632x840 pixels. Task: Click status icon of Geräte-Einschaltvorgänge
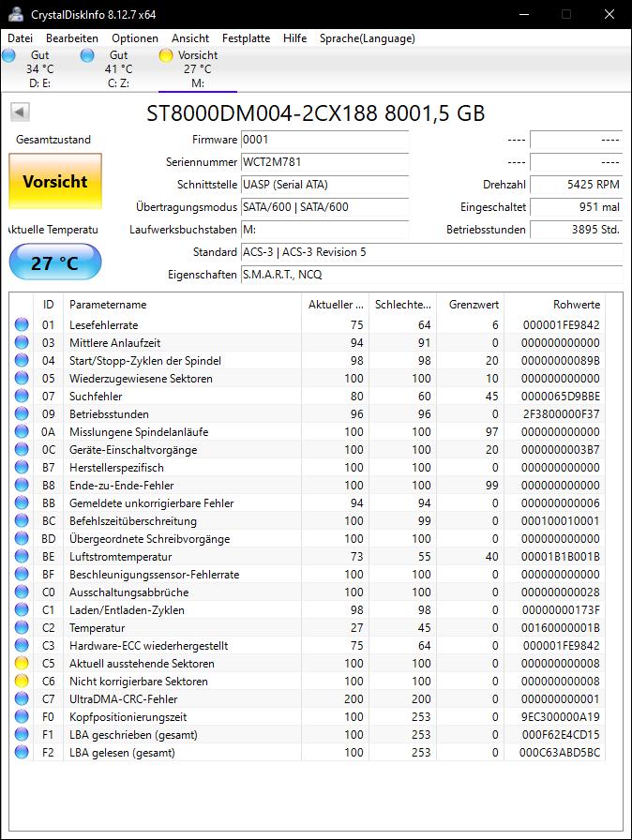point(22,449)
